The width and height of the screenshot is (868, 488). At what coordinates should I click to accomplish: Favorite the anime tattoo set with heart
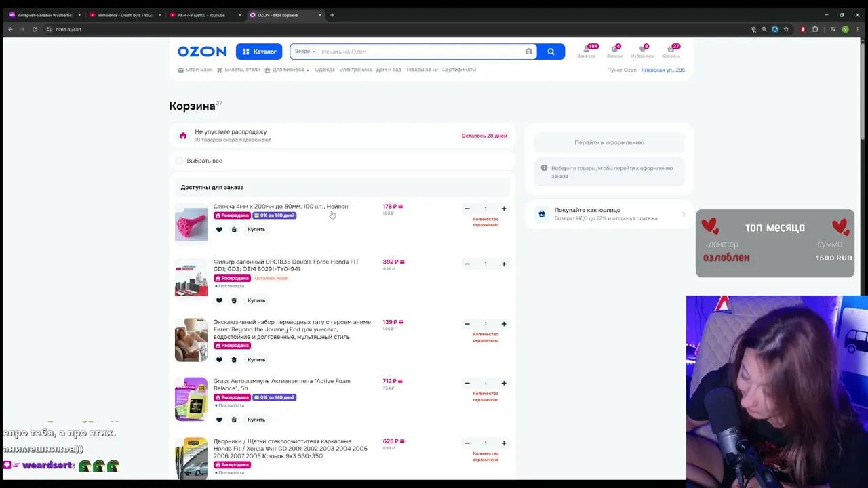point(219,360)
